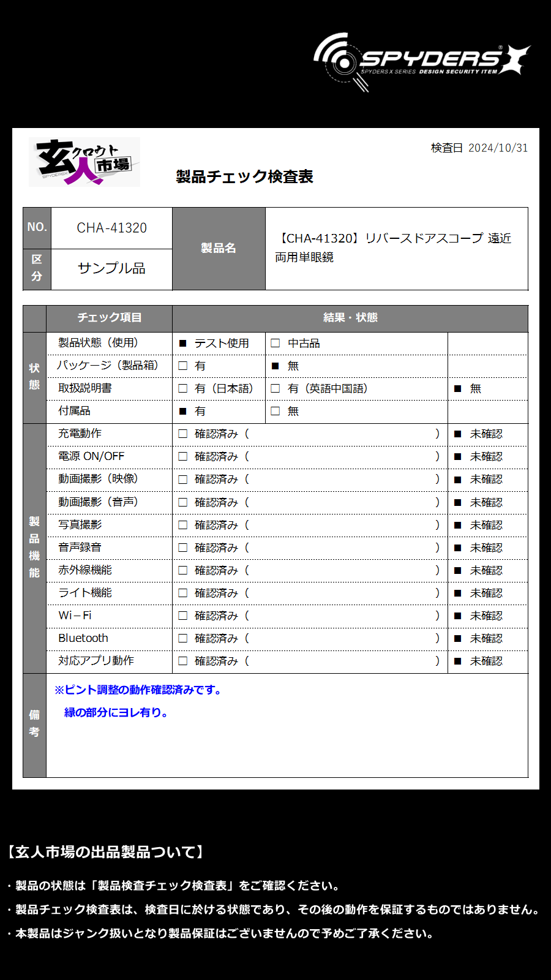Toggle 未確認 for 音声録音
551x980 pixels.
[x=457, y=548]
